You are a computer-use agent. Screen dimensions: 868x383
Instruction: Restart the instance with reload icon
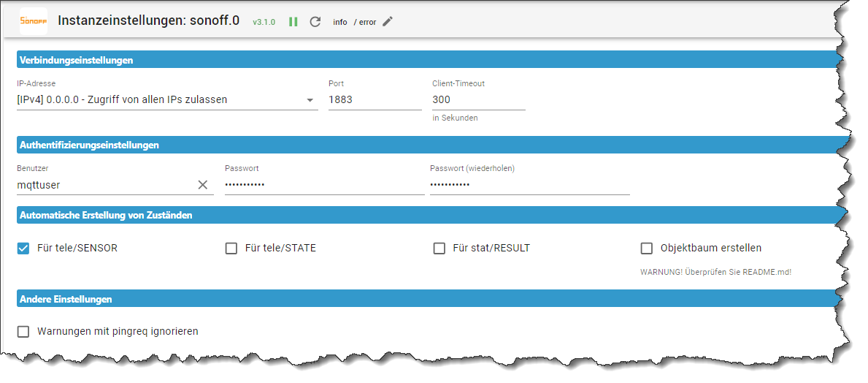pos(315,22)
